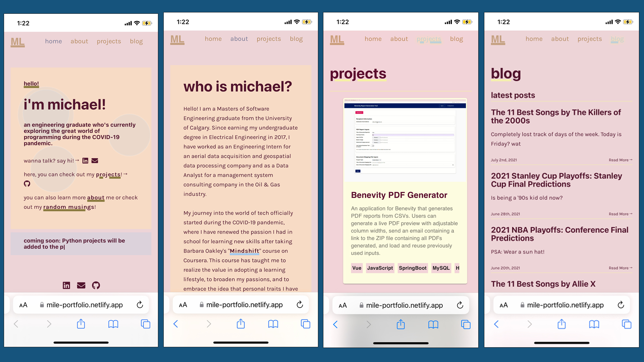
Task: Open the 'home' menu item
Action: (53, 41)
